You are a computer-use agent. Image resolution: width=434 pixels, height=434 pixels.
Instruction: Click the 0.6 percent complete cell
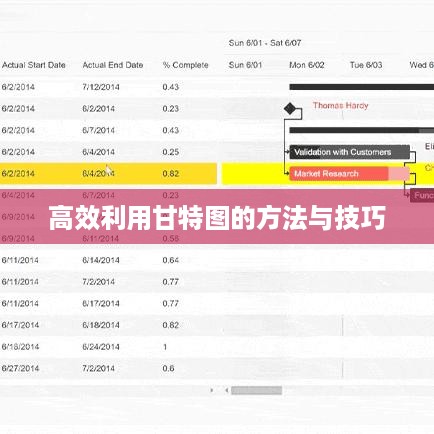click(x=168, y=368)
